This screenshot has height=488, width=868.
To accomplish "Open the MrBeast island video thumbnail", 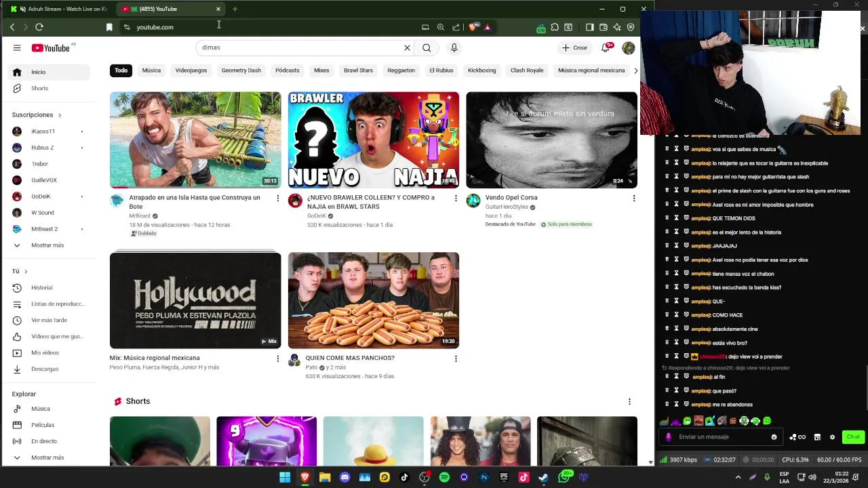I will coord(195,140).
